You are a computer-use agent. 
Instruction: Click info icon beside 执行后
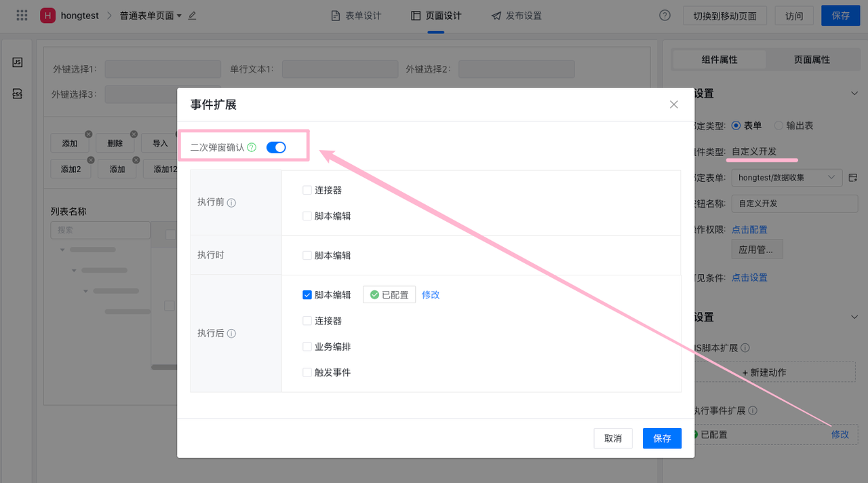(x=231, y=334)
